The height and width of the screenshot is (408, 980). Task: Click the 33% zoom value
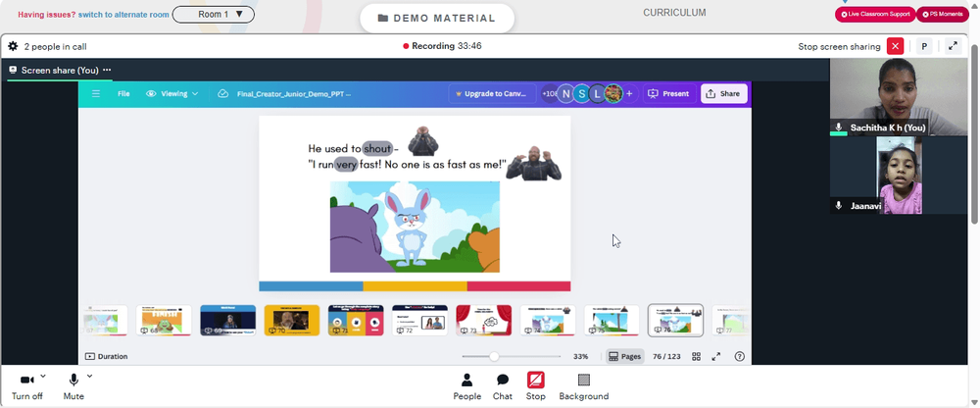pyautogui.click(x=580, y=357)
